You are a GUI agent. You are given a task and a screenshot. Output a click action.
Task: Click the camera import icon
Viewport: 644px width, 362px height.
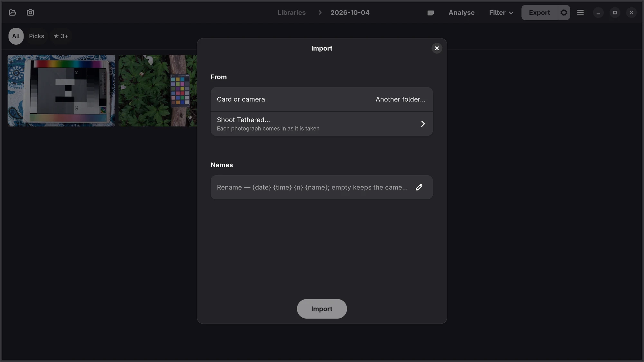(x=30, y=13)
